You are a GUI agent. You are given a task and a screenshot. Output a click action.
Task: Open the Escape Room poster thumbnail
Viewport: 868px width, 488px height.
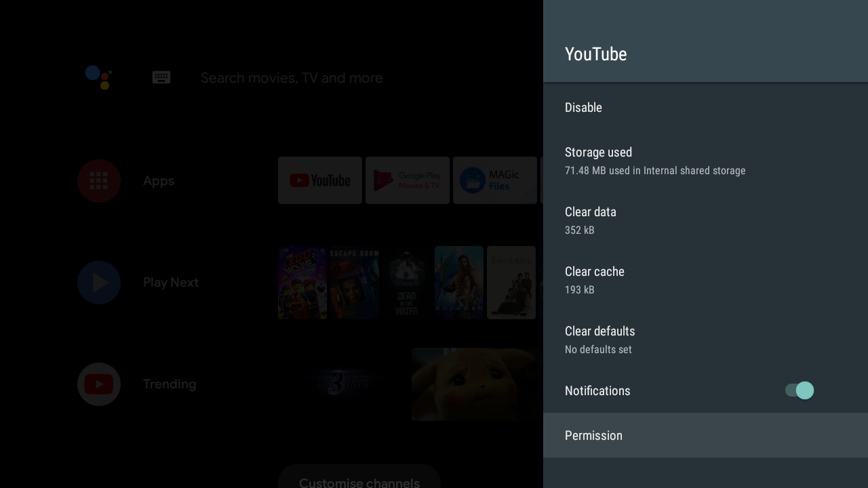[355, 283]
